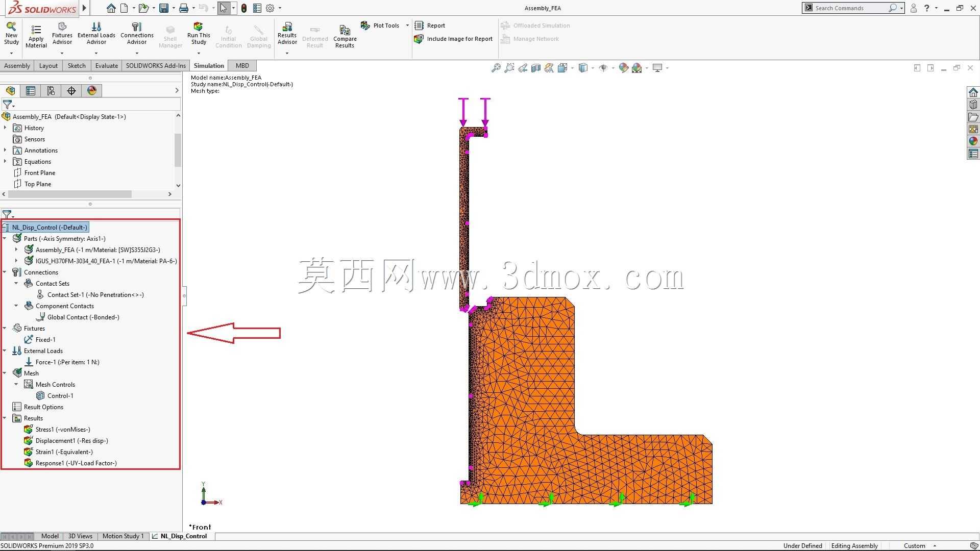Viewport: 980px width, 551px height.
Task: Click the feature tree filter field
Action: [x=91, y=105]
